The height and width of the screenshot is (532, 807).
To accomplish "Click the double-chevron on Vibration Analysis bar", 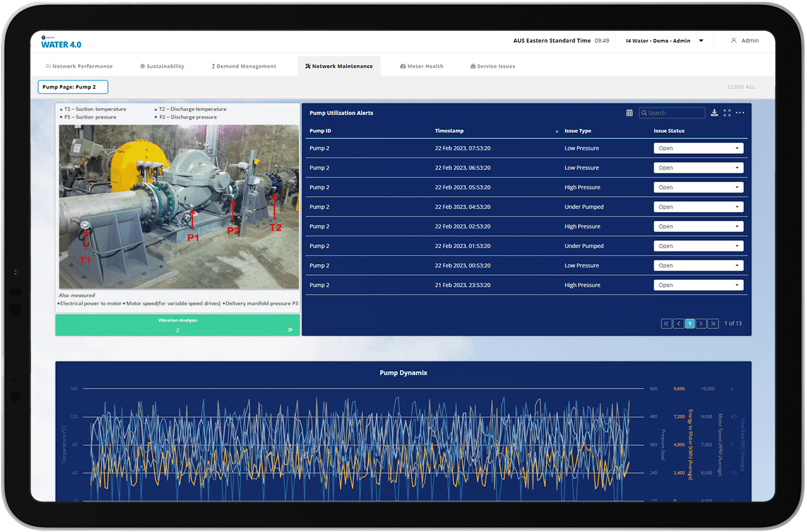I will pos(290,330).
